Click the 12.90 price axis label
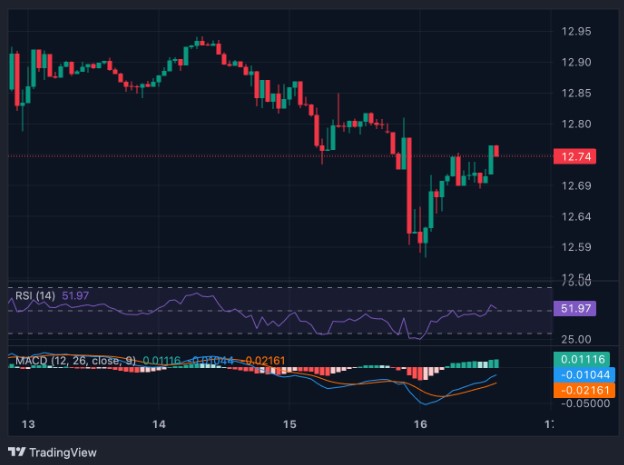The height and width of the screenshot is (465, 624). pyautogui.click(x=576, y=62)
